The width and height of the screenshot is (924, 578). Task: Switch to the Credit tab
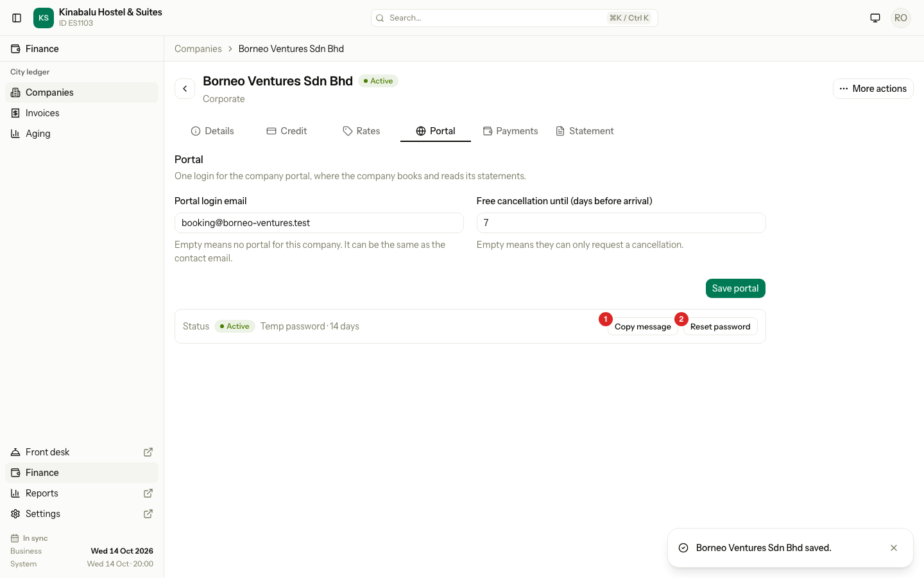(287, 131)
